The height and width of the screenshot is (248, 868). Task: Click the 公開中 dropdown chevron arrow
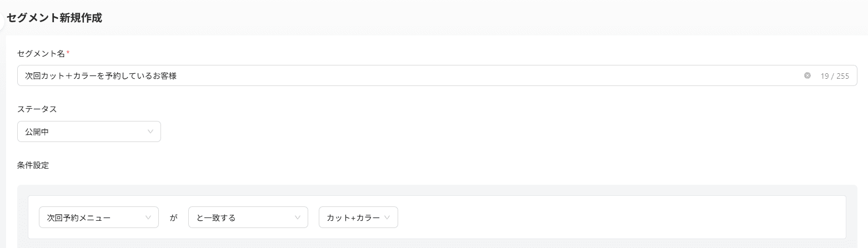tap(150, 132)
